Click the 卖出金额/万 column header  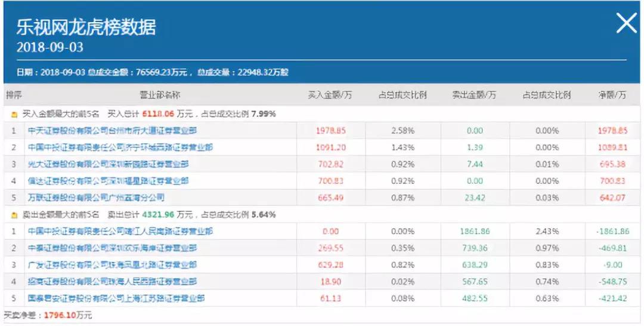coord(474,95)
